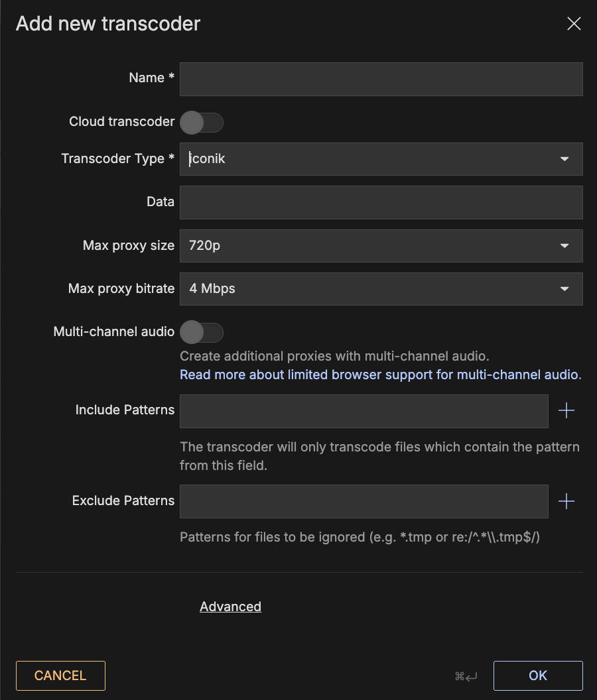The height and width of the screenshot is (700, 597).
Task: Click the plus icon beside Include Patterns
Action: [x=566, y=411]
